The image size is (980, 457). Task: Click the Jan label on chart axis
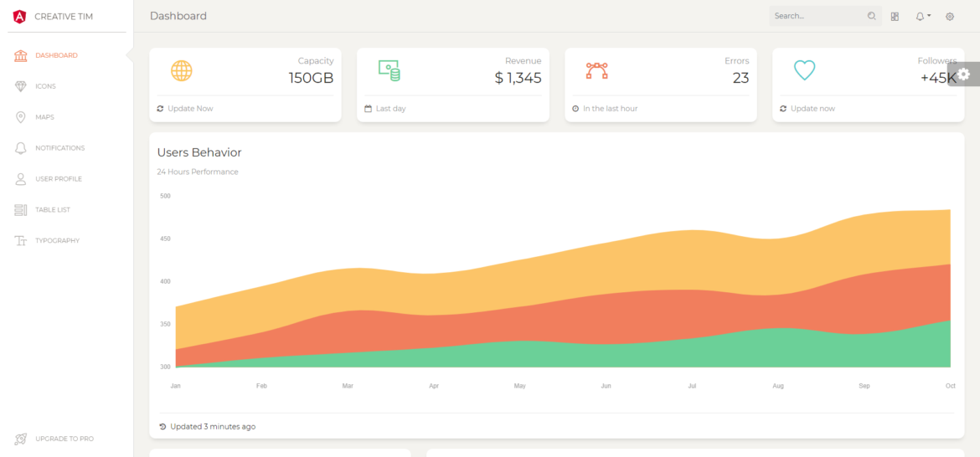[x=176, y=387]
